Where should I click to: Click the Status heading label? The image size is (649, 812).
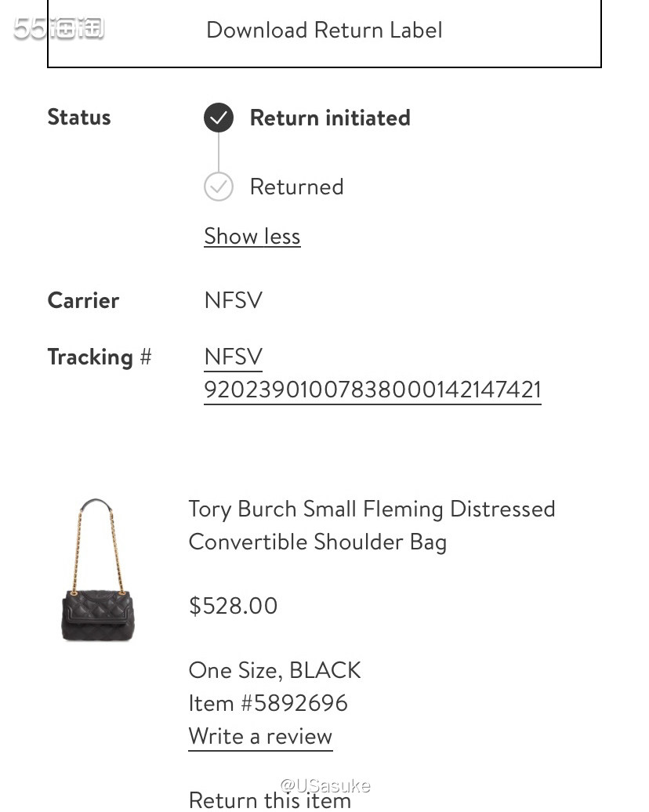[x=78, y=117]
